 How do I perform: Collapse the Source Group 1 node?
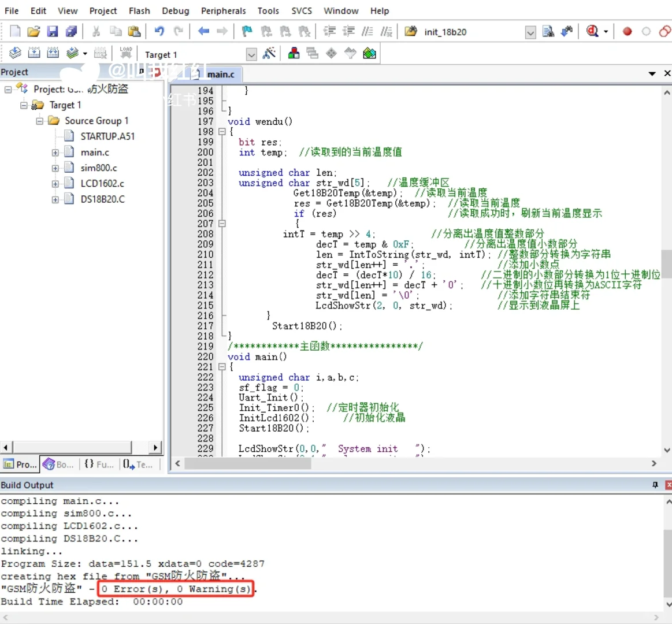pos(39,121)
